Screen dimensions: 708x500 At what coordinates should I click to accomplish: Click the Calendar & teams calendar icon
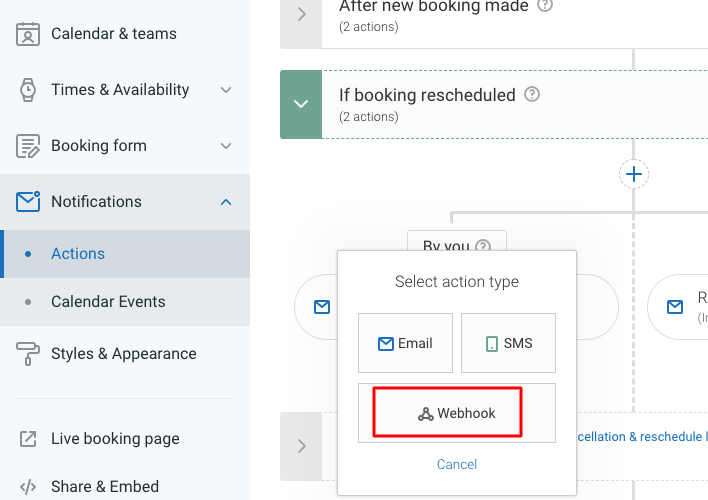click(x=28, y=34)
